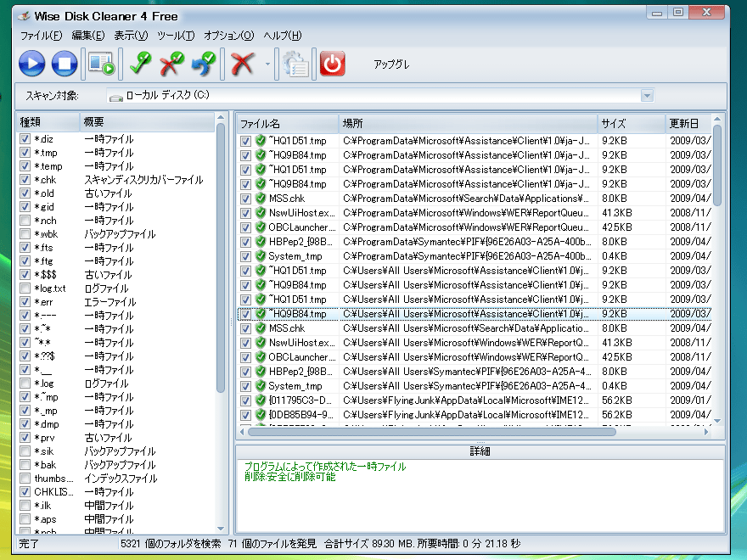The image size is (747, 560).
Task: Click the 詳細 details panel header
Action: pos(480,451)
